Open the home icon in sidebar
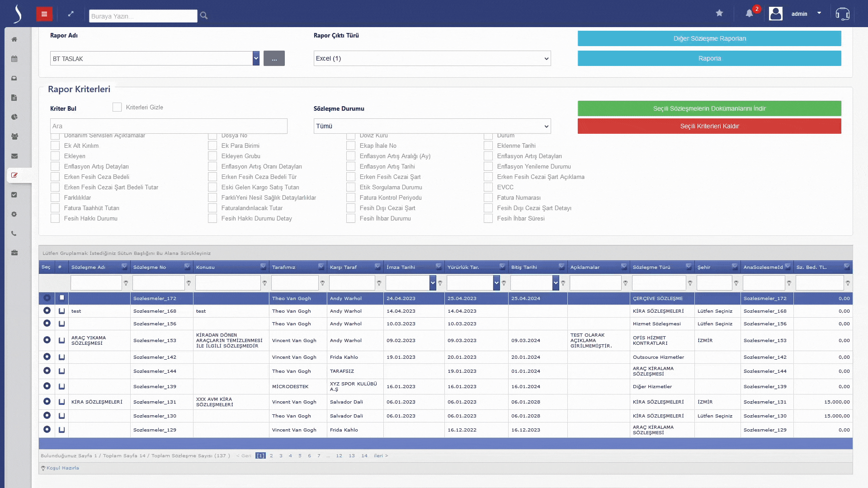Screen dimensions: 868x488 (14, 39)
